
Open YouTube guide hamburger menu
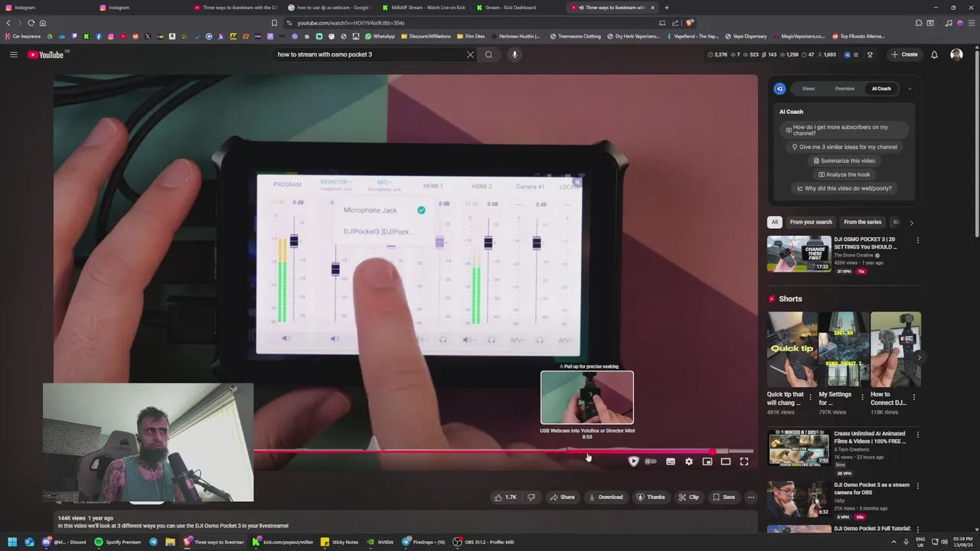coord(13,54)
